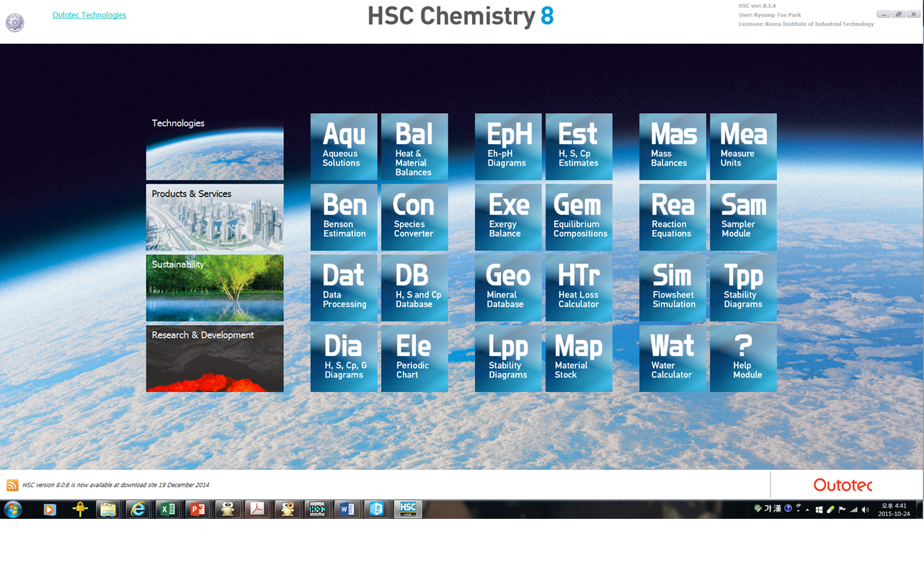Switch to Excel in the taskbar
Screen dimensions: 924x588
(167, 509)
